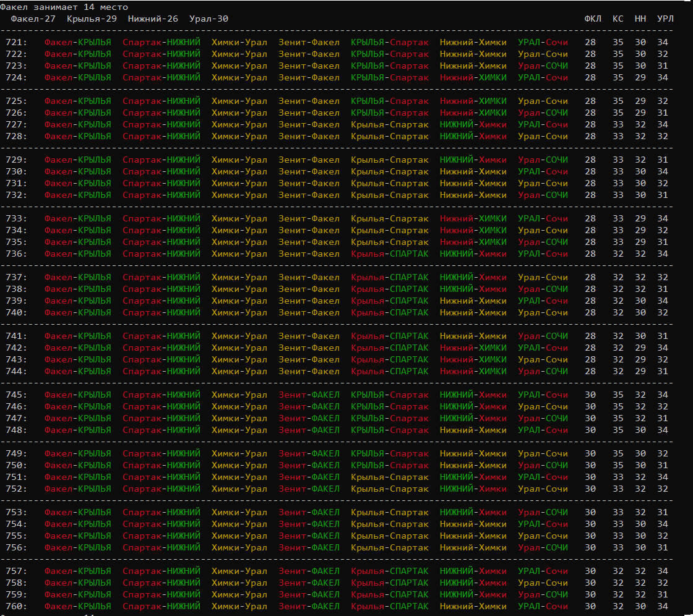This screenshot has height=616, width=693.
Task: Select "Зенит-ФАКЕЛ" in row 760
Action: (x=309, y=607)
